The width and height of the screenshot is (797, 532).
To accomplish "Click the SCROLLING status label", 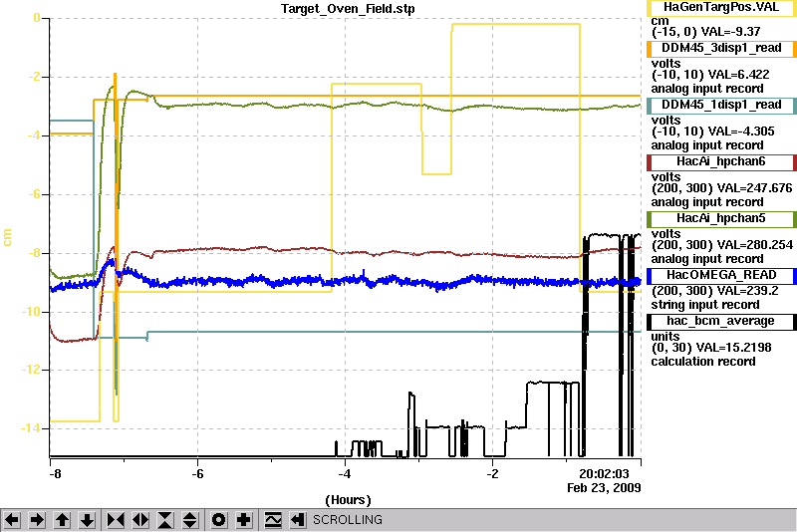I will point(347,520).
